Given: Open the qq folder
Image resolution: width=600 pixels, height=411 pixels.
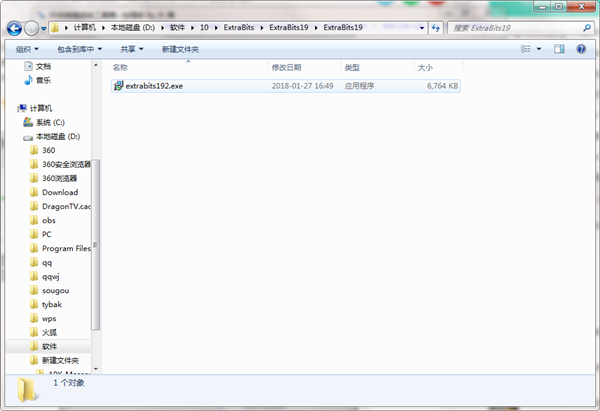Looking at the screenshot, I should point(47,263).
